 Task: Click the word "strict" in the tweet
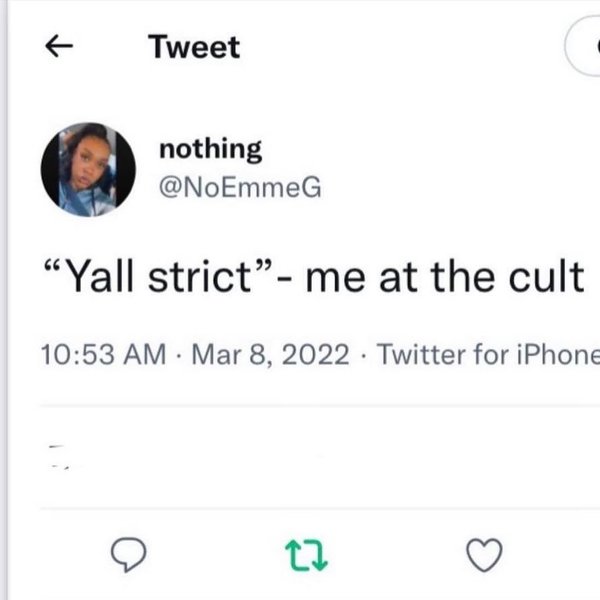[207, 275]
